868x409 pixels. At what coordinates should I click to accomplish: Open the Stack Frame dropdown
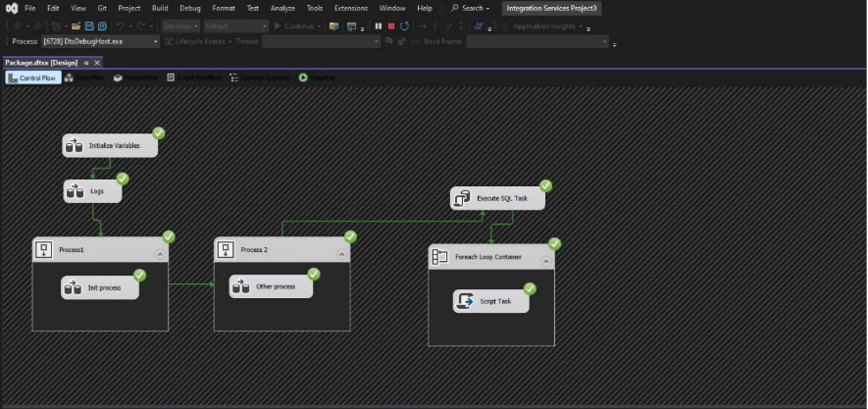(x=536, y=41)
